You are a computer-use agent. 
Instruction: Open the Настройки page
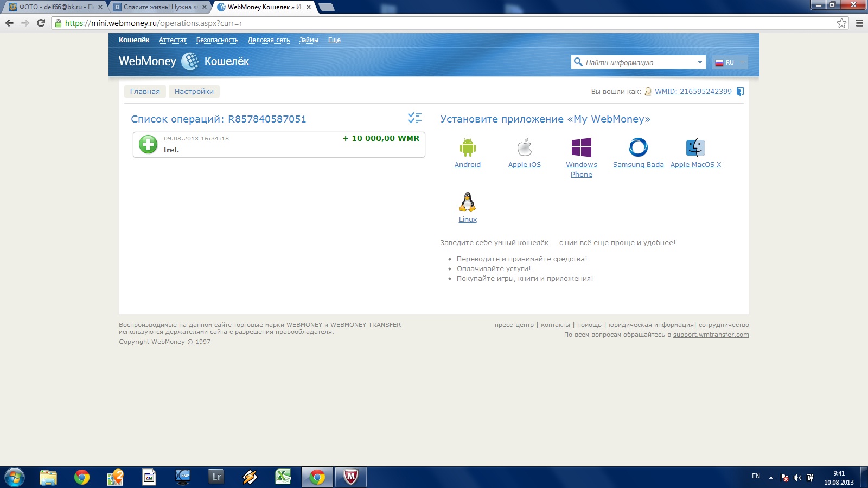tap(194, 91)
